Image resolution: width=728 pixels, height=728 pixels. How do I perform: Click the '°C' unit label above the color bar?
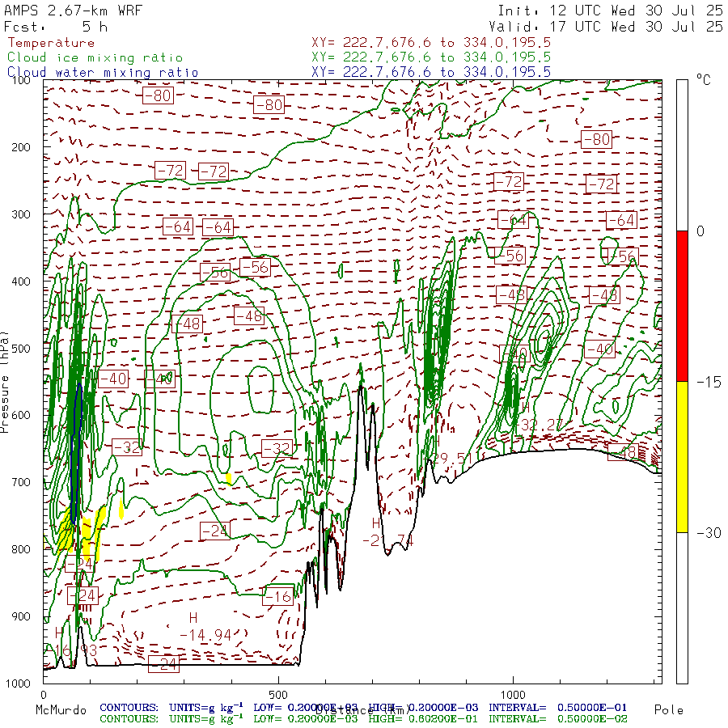coord(703,80)
